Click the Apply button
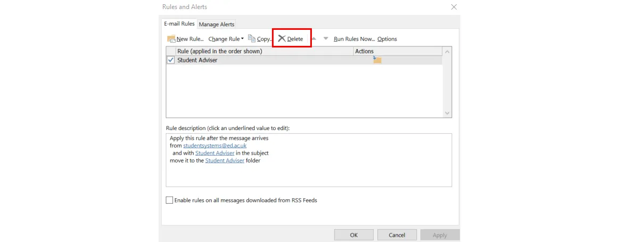 coord(440,235)
